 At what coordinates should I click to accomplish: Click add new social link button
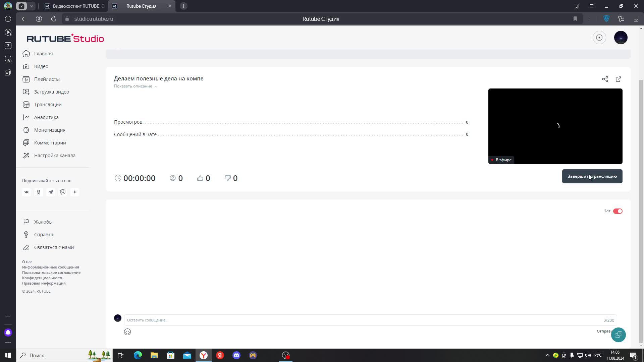pos(75,192)
